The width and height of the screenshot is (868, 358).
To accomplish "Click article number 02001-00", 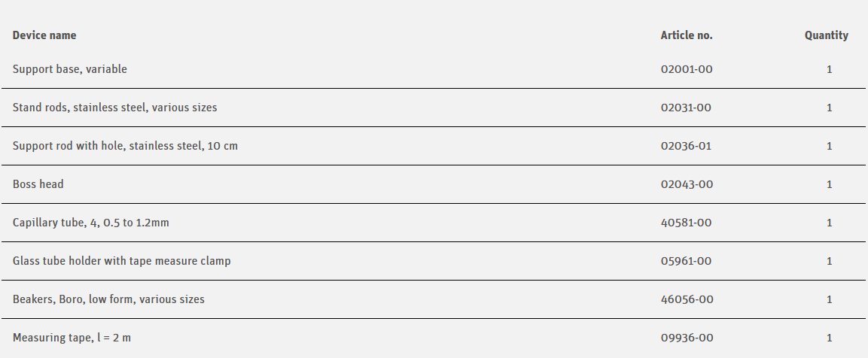I will tap(687, 69).
